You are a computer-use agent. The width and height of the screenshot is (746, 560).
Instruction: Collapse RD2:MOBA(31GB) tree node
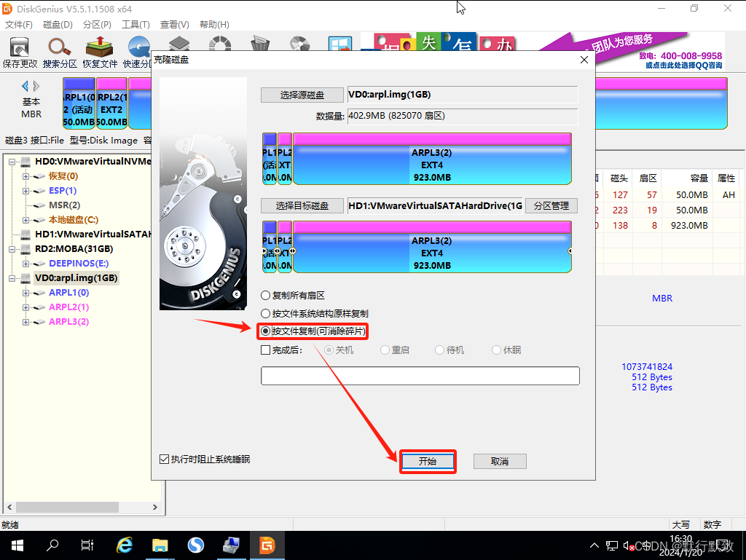pyautogui.click(x=12, y=249)
